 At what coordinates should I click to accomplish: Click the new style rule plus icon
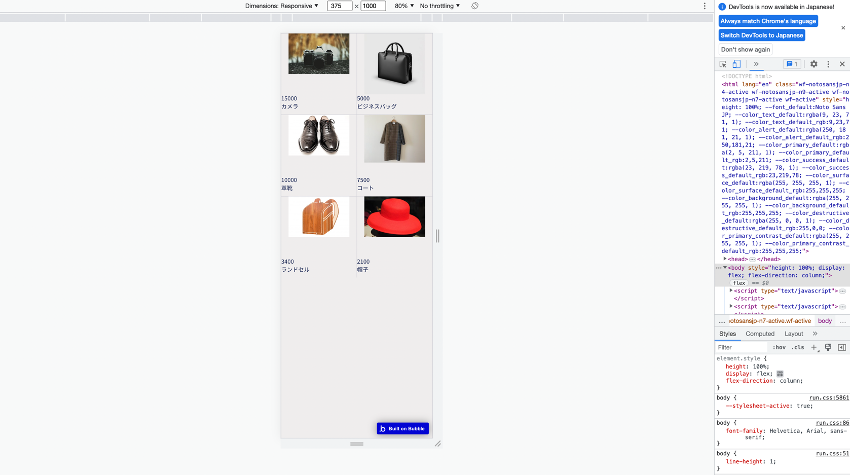coord(814,347)
